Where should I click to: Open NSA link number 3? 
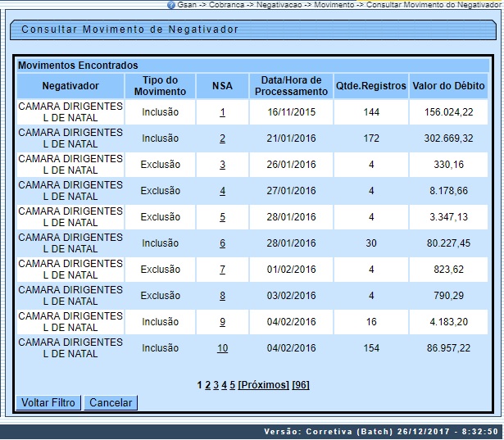coord(222,165)
